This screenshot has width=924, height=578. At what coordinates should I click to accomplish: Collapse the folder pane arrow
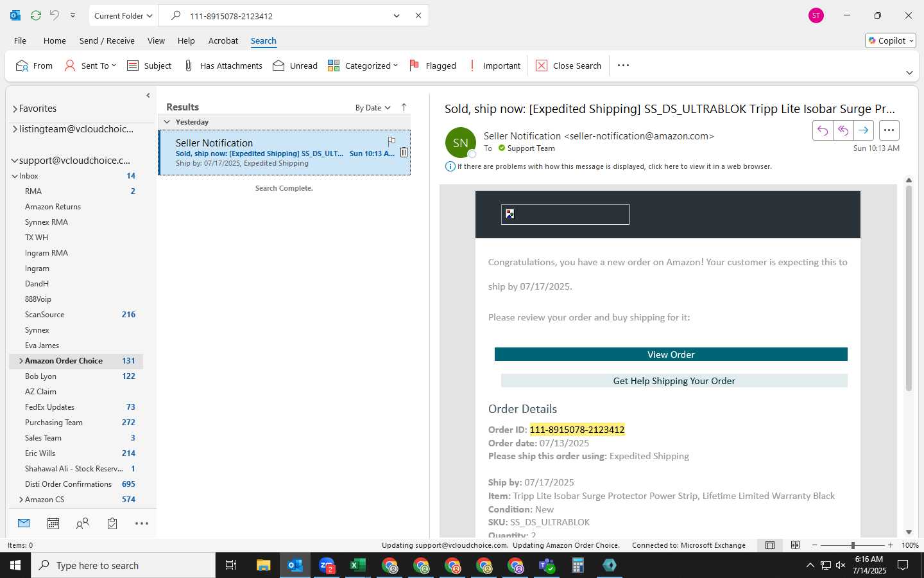[148, 96]
